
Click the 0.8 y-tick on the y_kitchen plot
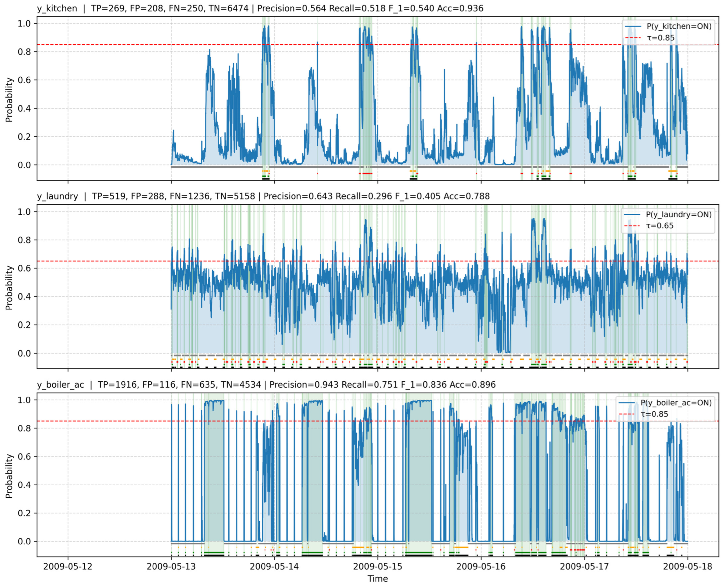pos(24,52)
